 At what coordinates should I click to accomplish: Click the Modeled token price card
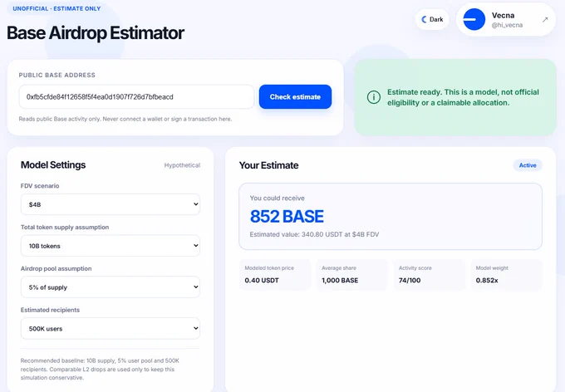point(275,275)
